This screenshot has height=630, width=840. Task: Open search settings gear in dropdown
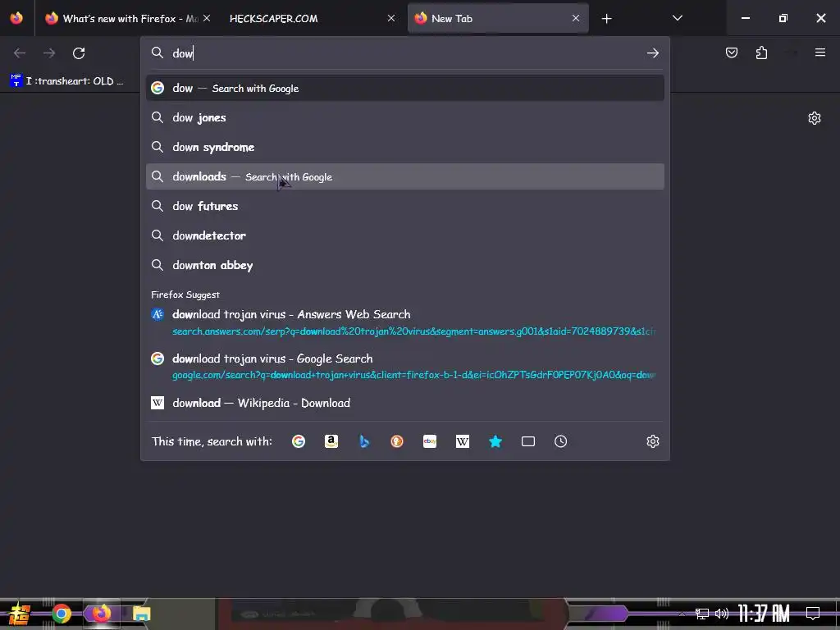652,441
